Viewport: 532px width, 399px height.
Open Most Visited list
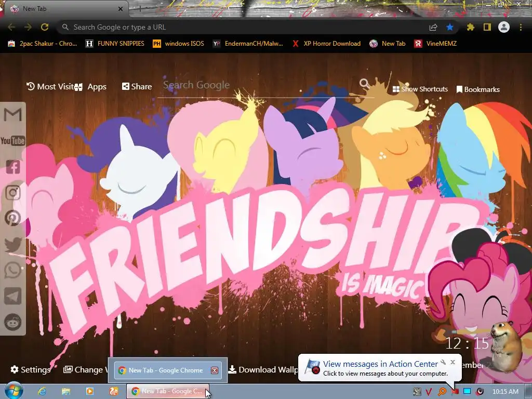click(50, 87)
